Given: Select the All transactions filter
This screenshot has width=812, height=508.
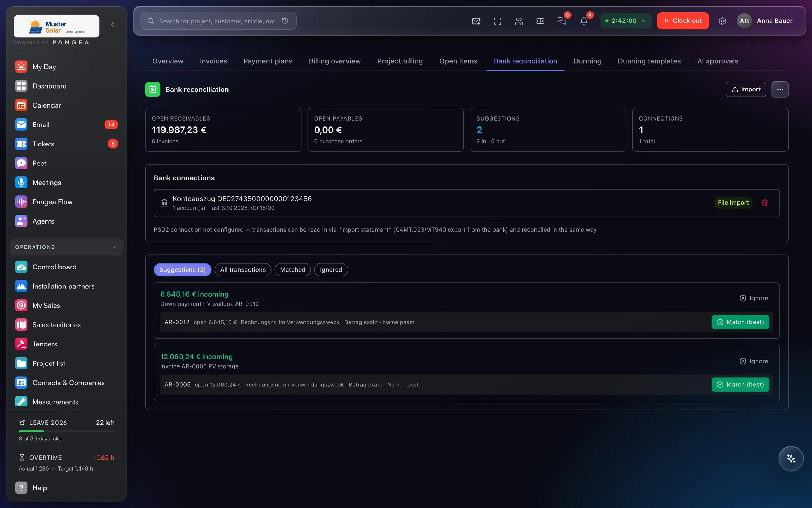Looking at the screenshot, I should [243, 269].
